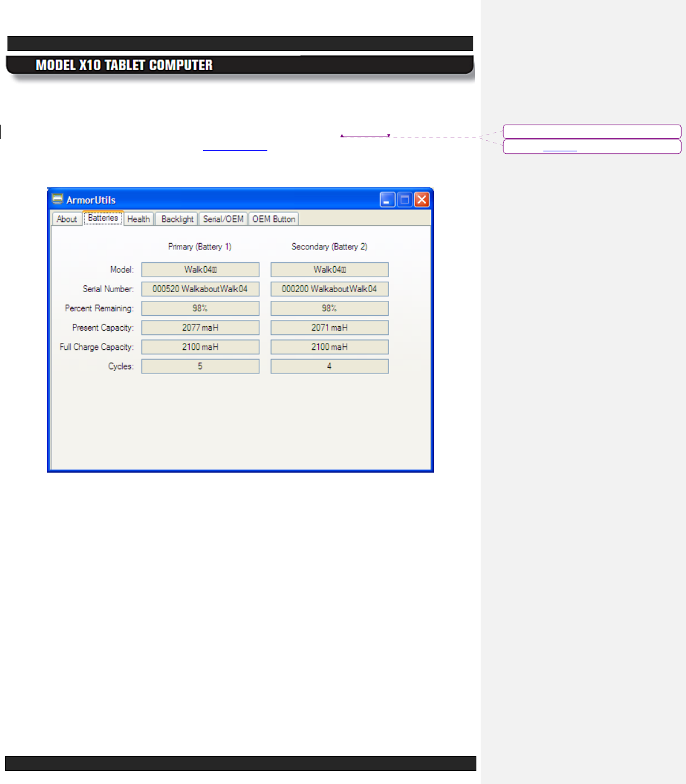The width and height of the screenshot is (686, 784).
Task: Click the "Present Capacity:" label
Action: click(103, 327)
